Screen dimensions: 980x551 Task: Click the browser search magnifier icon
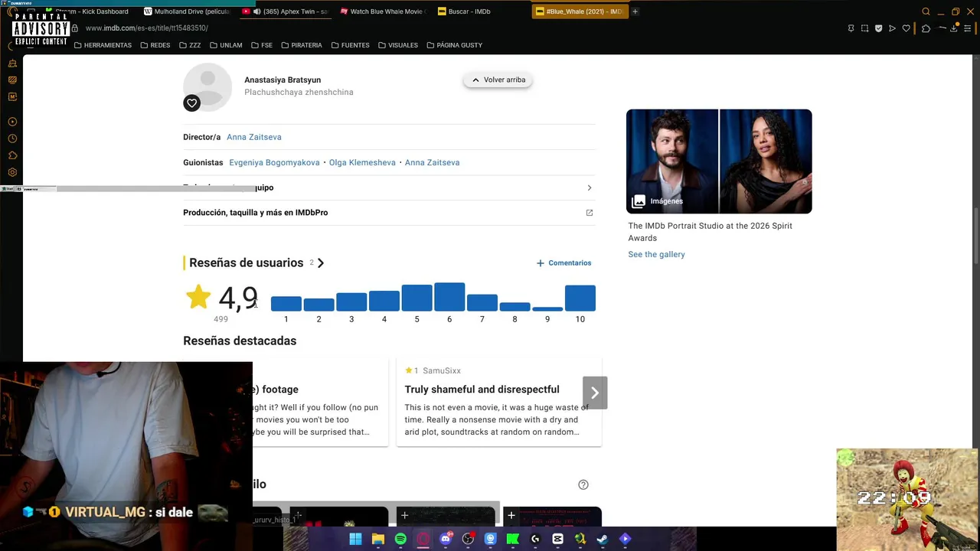(x=926, y=11)
